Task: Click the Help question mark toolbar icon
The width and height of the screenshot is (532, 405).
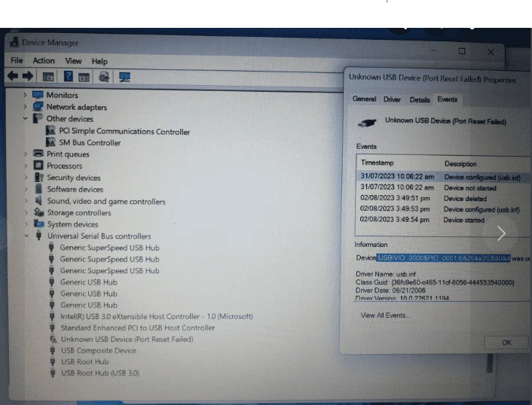Action: pyautogui.click(x=68, y=76)
